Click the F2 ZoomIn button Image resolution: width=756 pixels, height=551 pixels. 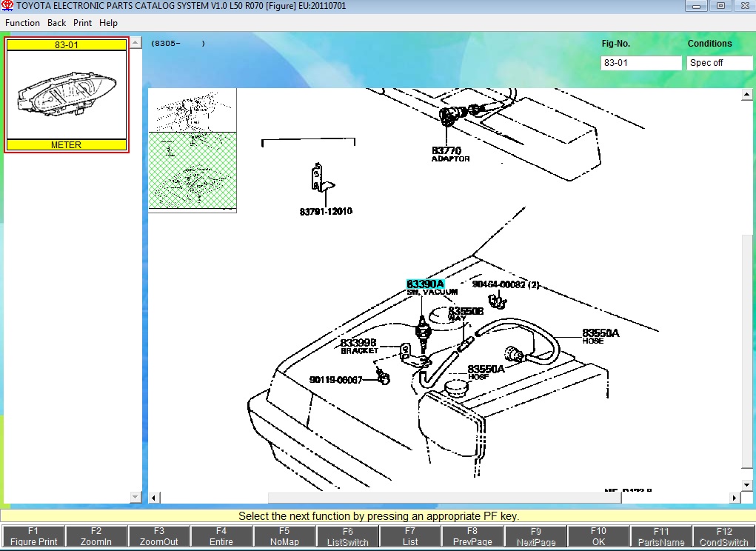pos(96,536)
